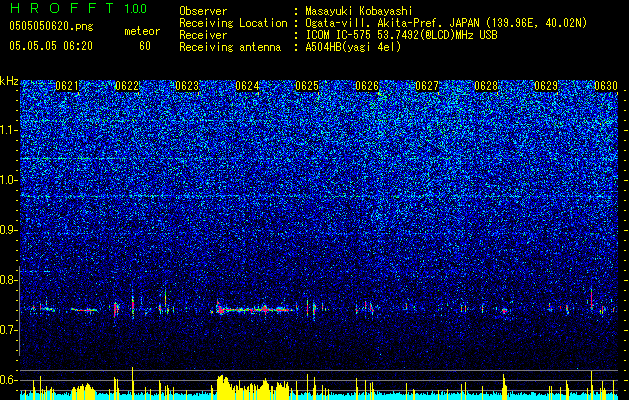Click the 0623 time marker
The width and height of the screenshot is (629, 400).
(187, 86)
